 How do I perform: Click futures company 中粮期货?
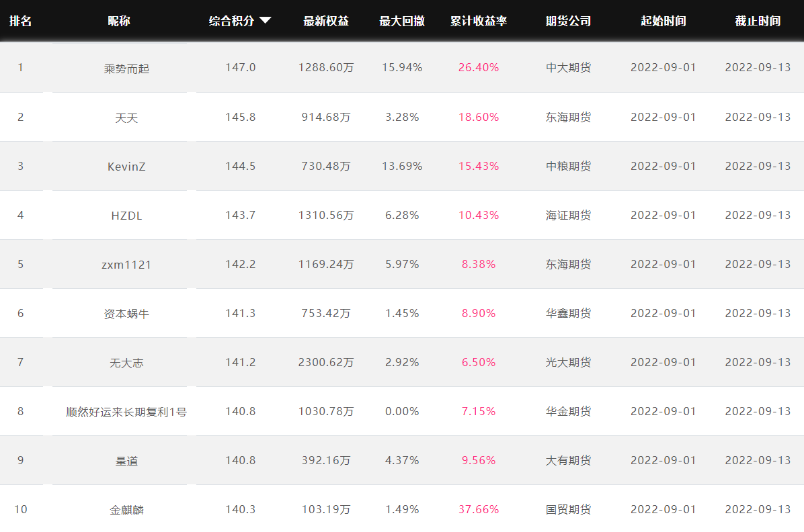[x=568, y=166]
